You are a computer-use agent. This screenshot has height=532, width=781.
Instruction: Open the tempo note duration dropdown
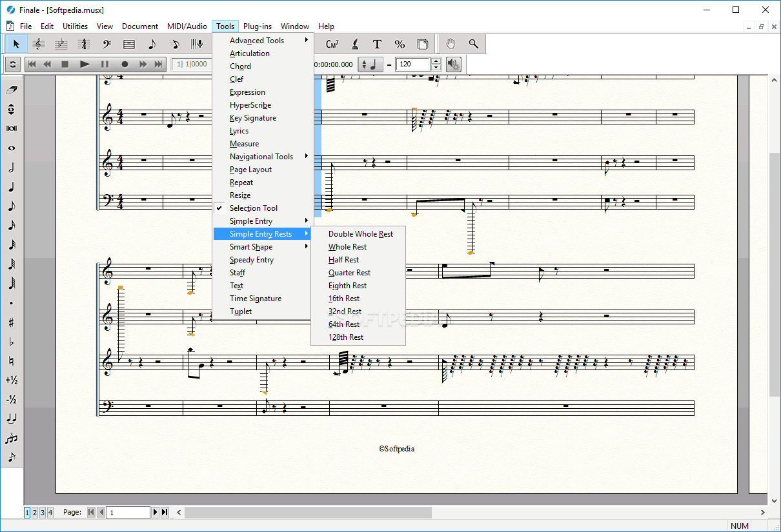tap(370, 64)
